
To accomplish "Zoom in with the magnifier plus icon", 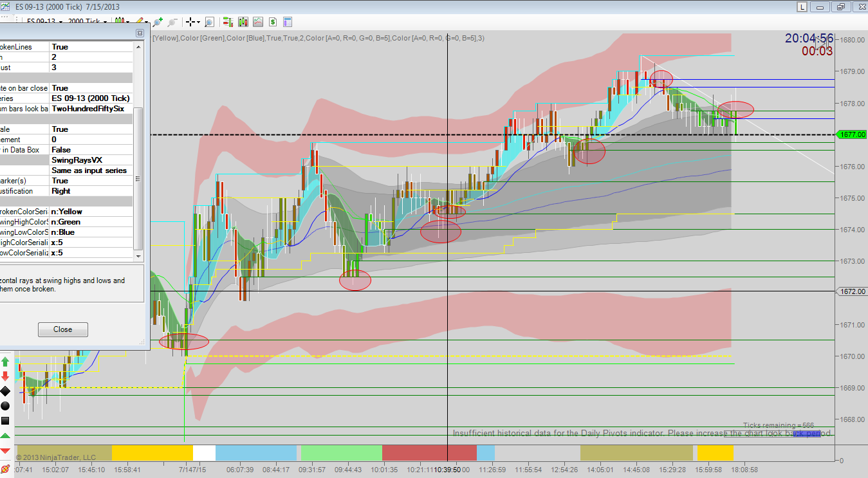I will 158,21.
